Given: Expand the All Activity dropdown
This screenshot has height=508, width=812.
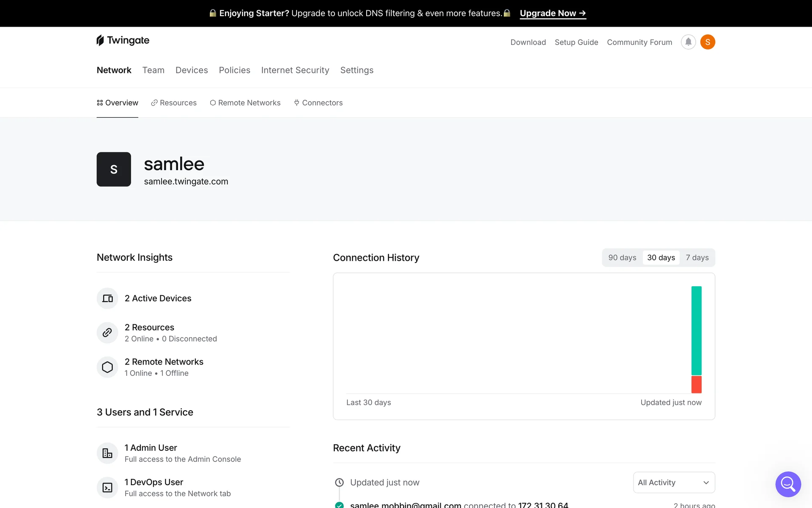Looking at the screenshot, I should coord(674,483).
